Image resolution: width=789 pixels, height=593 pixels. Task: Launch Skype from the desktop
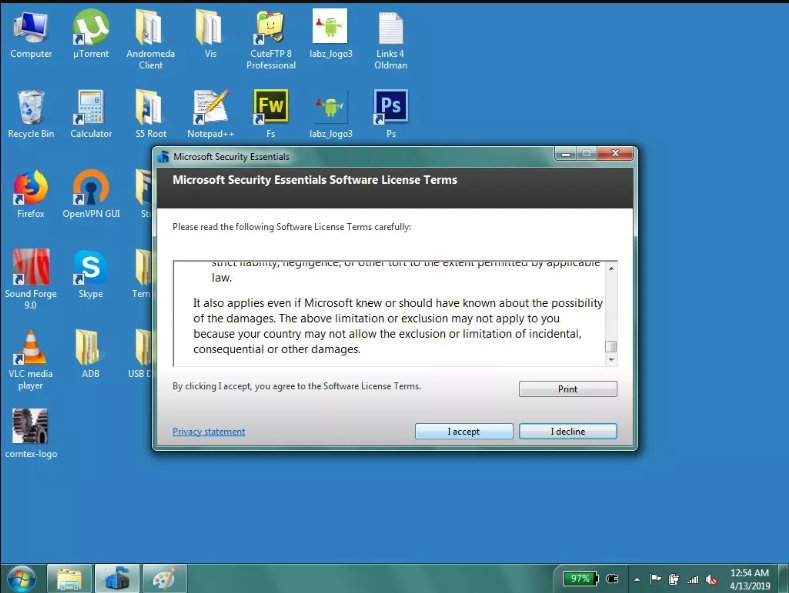click(91, 274)
